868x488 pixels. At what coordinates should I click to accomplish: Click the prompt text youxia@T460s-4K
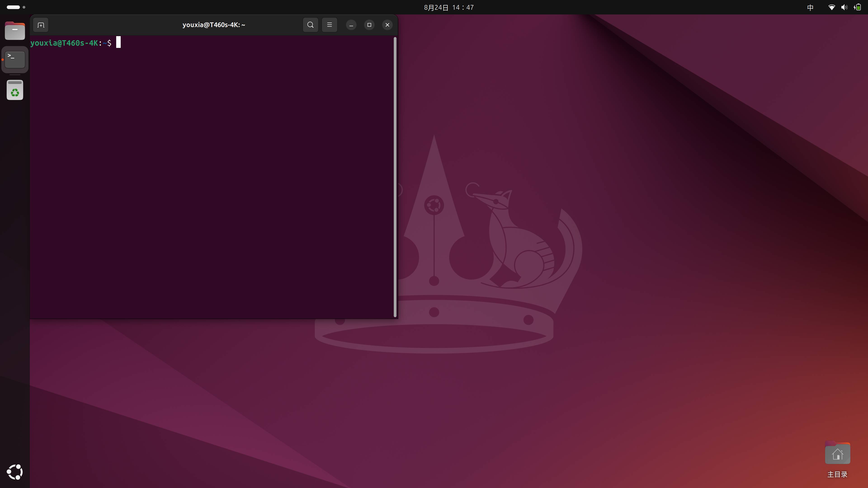(x=64, y=43)
